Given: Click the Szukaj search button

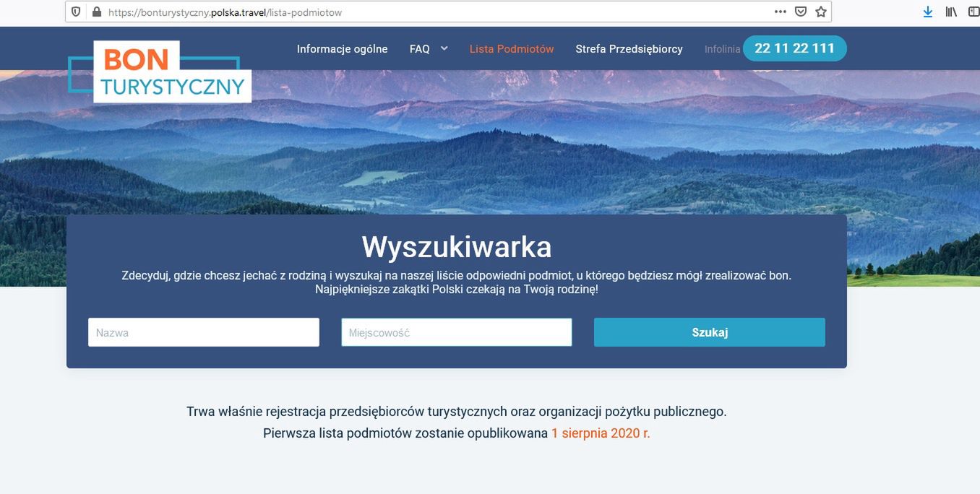Looking at the screenshot, I should pos(710,332).
